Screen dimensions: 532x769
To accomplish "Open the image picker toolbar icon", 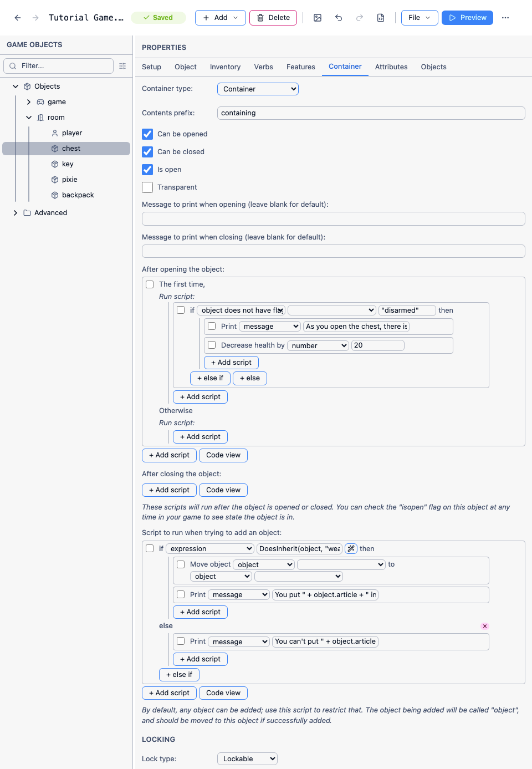I will click(x=318, y=18).
